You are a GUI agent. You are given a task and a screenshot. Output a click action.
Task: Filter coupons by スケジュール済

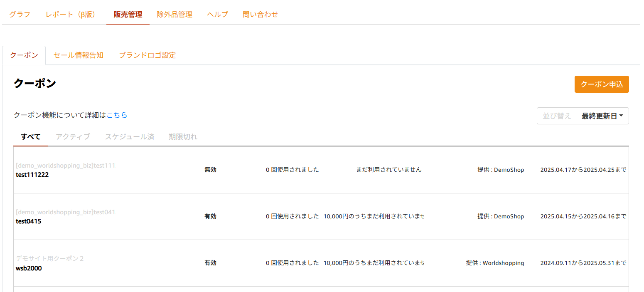(129, 137)
